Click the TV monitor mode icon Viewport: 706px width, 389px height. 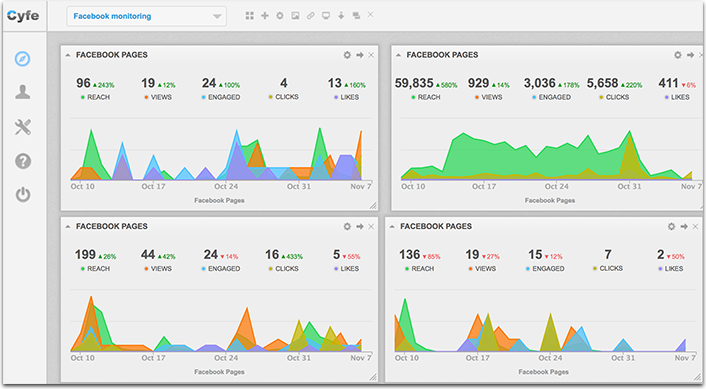pyautogui.click(x=326, y=16)
